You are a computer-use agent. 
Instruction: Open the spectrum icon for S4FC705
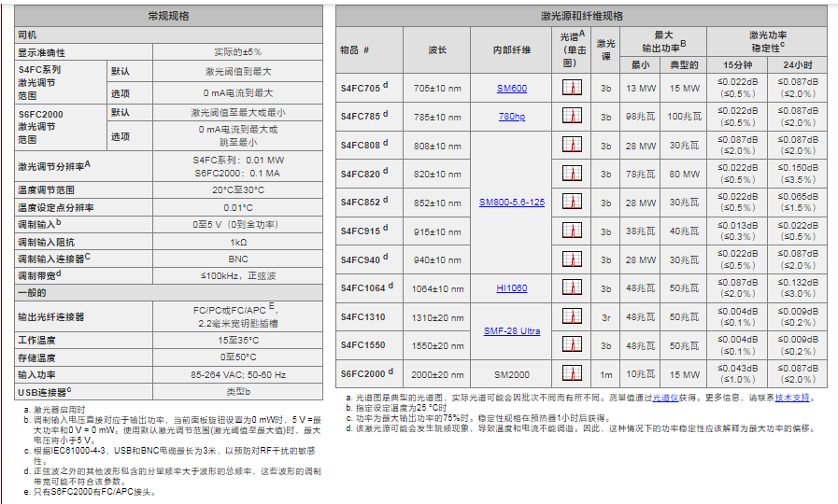[572, 88]
